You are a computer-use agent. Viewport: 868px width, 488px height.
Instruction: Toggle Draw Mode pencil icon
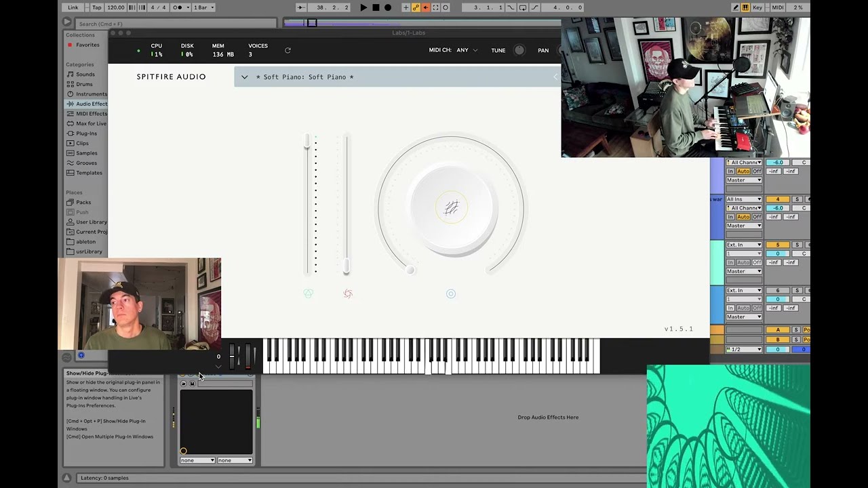tap(736, 7)
